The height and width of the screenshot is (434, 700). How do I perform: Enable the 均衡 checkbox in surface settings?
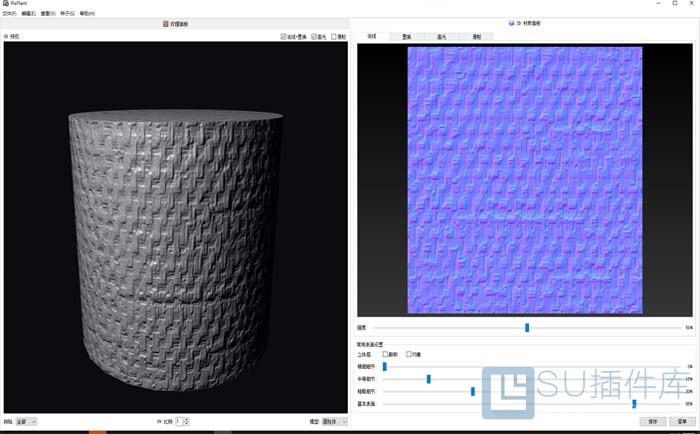coord(408,354)
